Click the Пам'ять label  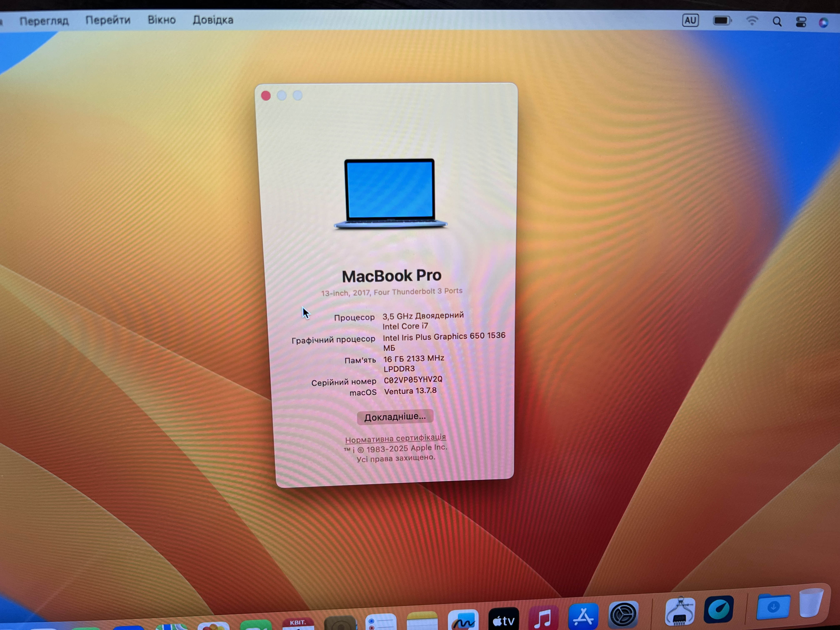pyautogui.click(x=360, y=360)
